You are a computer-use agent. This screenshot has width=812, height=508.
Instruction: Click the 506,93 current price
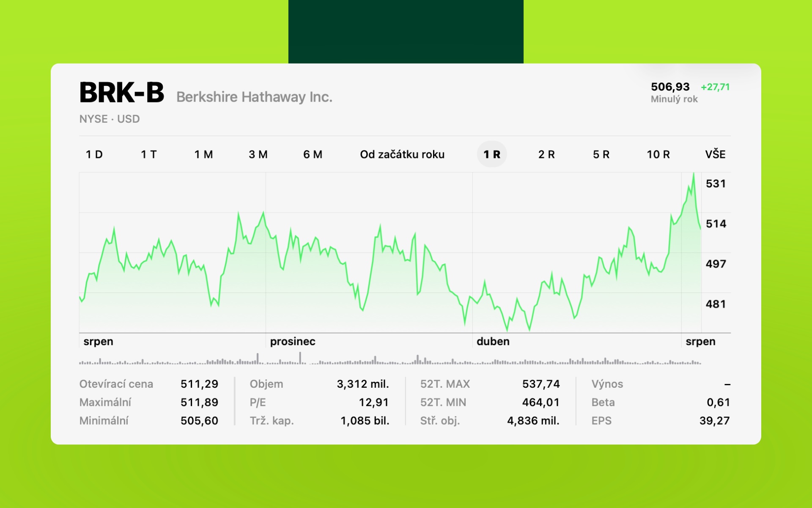tap(670, 87)
